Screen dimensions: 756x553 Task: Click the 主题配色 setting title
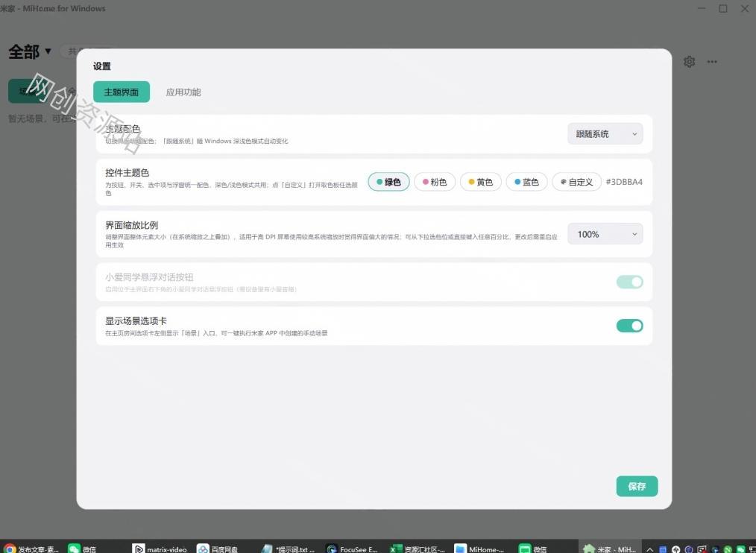[123, 129]
